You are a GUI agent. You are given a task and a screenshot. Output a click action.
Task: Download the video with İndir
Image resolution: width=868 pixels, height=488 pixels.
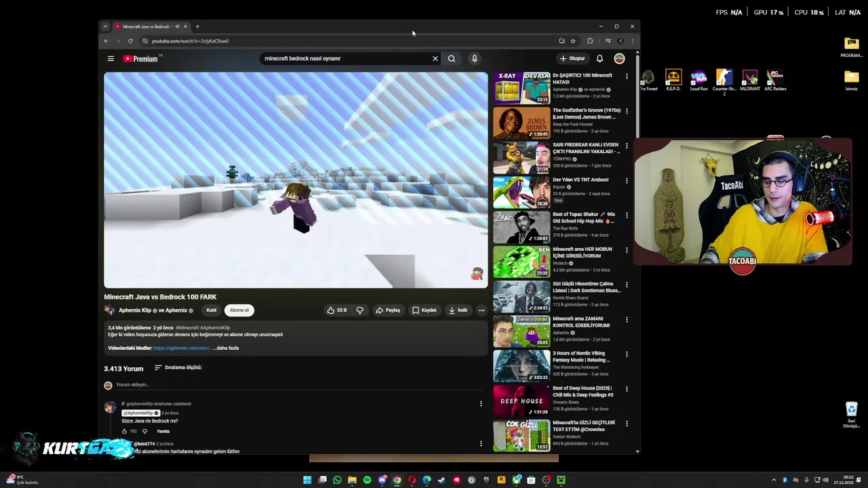coord(458,310)
